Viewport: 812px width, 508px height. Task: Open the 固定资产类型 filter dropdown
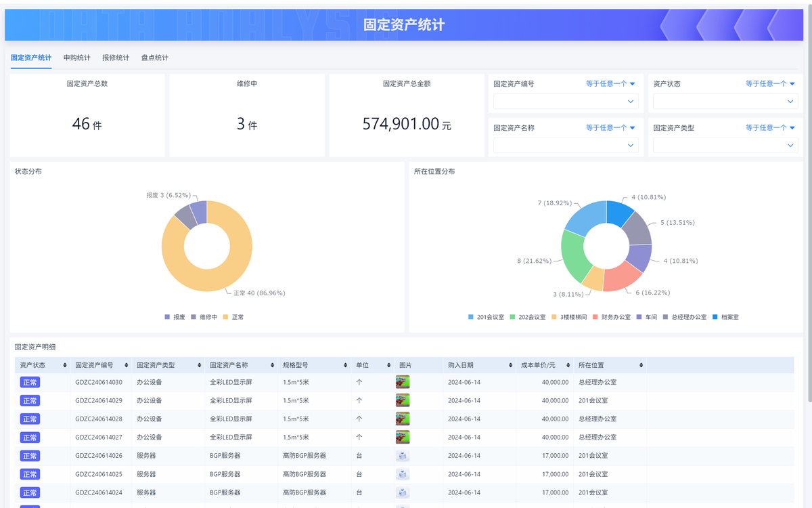pos(725,144)
